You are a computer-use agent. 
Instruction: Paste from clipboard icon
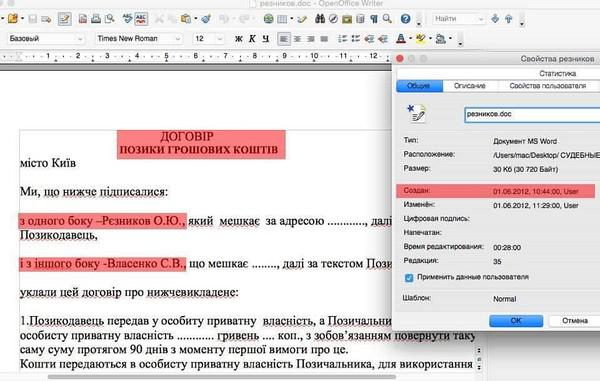(186, 19)
